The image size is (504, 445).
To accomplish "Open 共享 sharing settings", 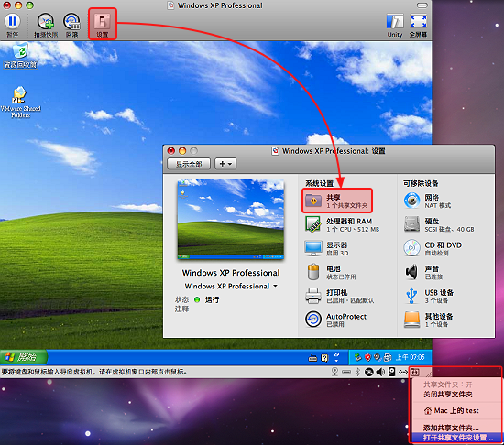I will 337,201.
